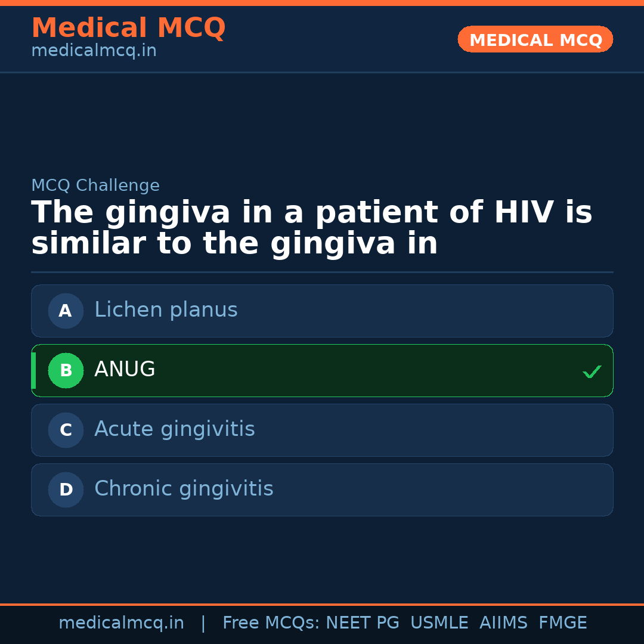Click the green checkmark beside ANUG
The height and width of the screenshot is (644, 644).
(592, 371)
